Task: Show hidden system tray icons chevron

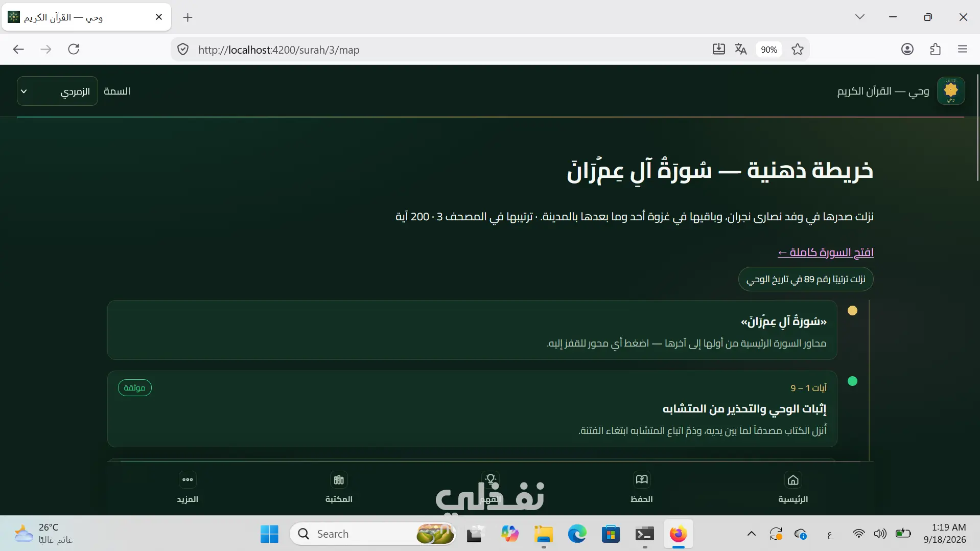Action: [x=751, y=534]
